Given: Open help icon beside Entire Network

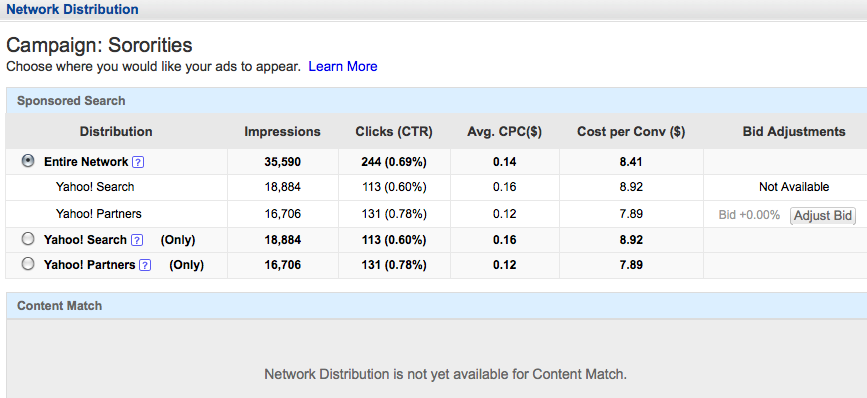Looking at the screenshot, I should click(x=139, y=162).
